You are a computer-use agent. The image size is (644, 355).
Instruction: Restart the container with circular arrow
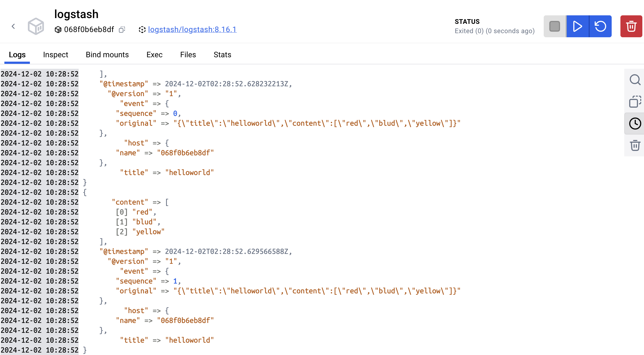click(x=600, y=26)
